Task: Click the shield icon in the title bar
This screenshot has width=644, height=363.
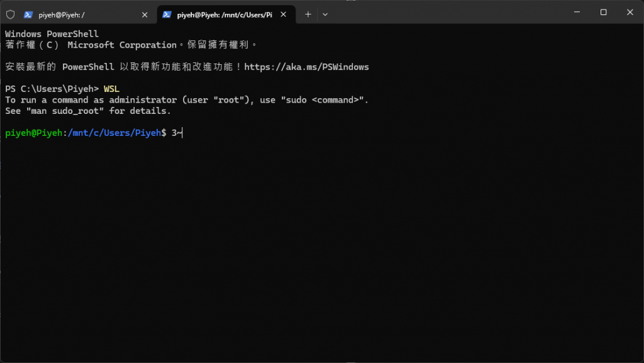Action: point(11,14)
